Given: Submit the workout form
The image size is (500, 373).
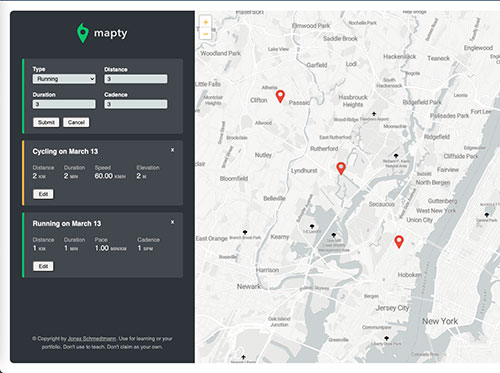Looking at the screenshot, I should click(46, 122).
